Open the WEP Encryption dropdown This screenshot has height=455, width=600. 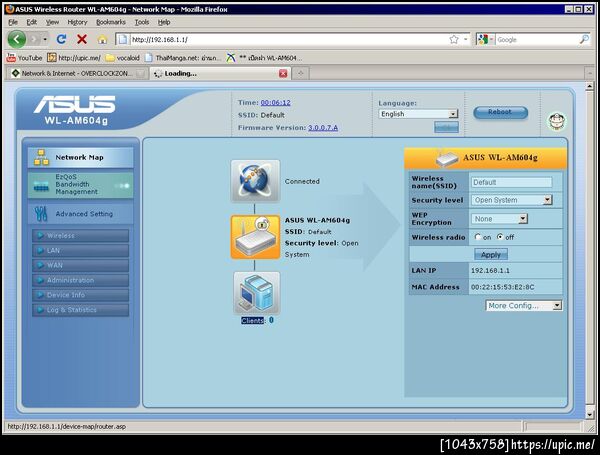click(x=499, y=219)
